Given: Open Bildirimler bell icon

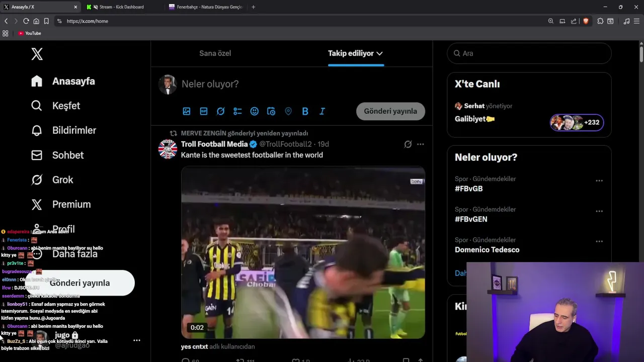Looking at the screenshot, I should (x=37, y=130).
